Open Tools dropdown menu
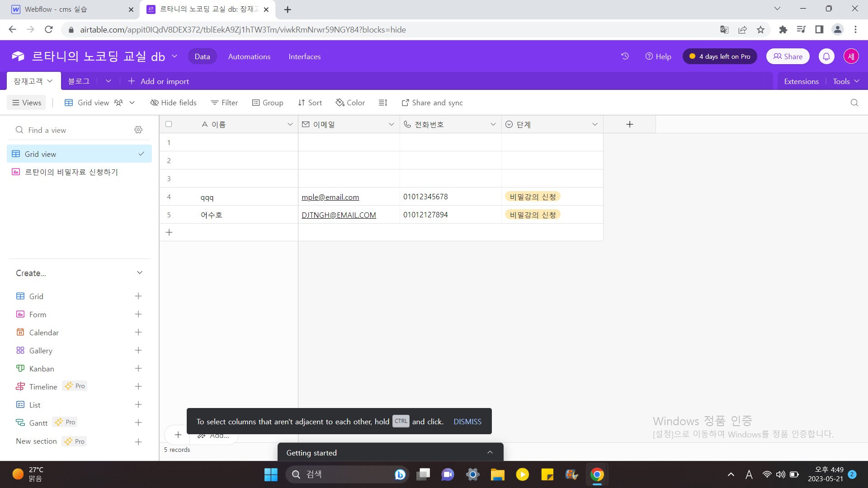 coord(846,81)
